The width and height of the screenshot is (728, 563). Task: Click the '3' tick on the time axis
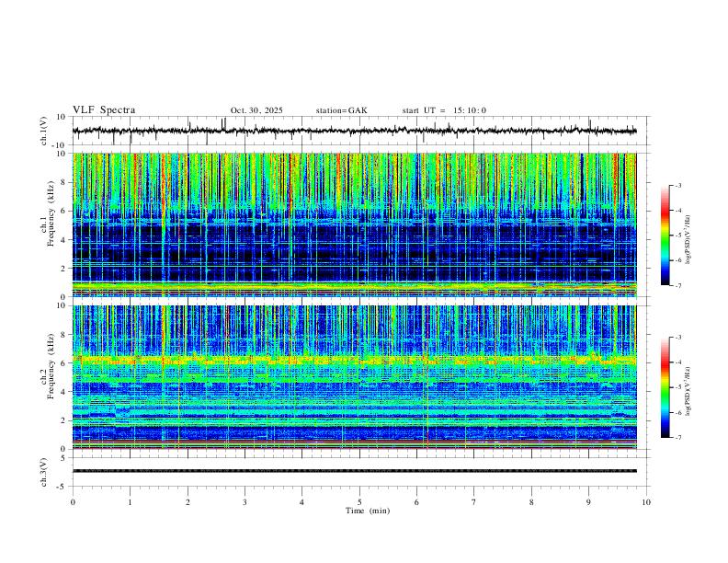[x=245, y=502]
